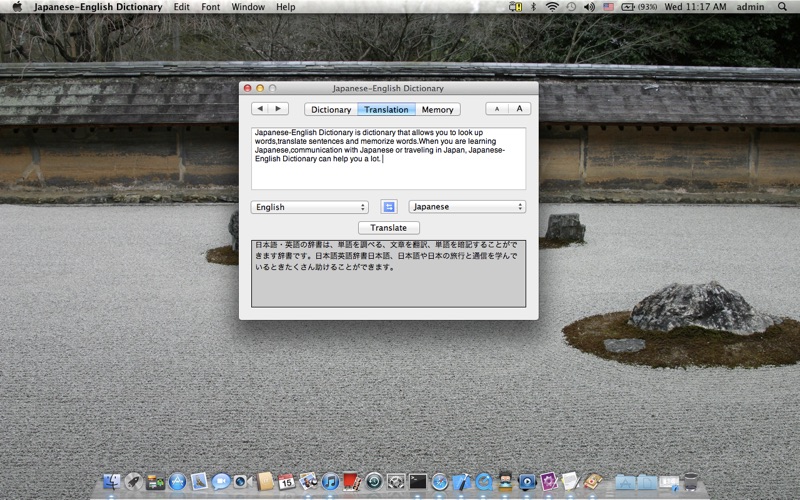Open Terminal in the Dock

pos(418,481)
